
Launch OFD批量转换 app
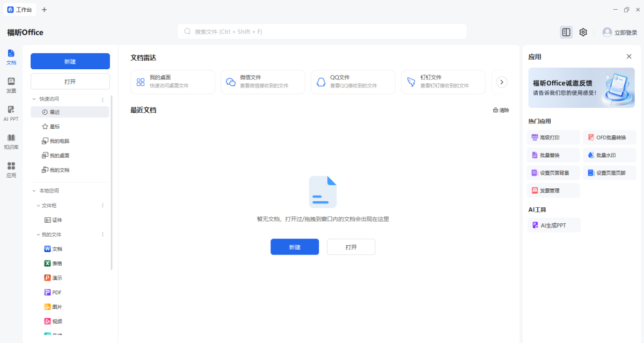coord(610,137)
